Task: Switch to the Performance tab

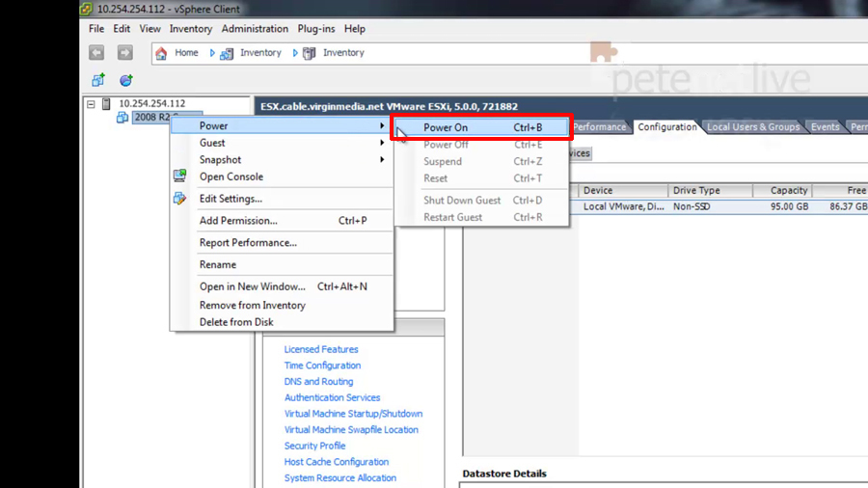Action: point(600,127)
